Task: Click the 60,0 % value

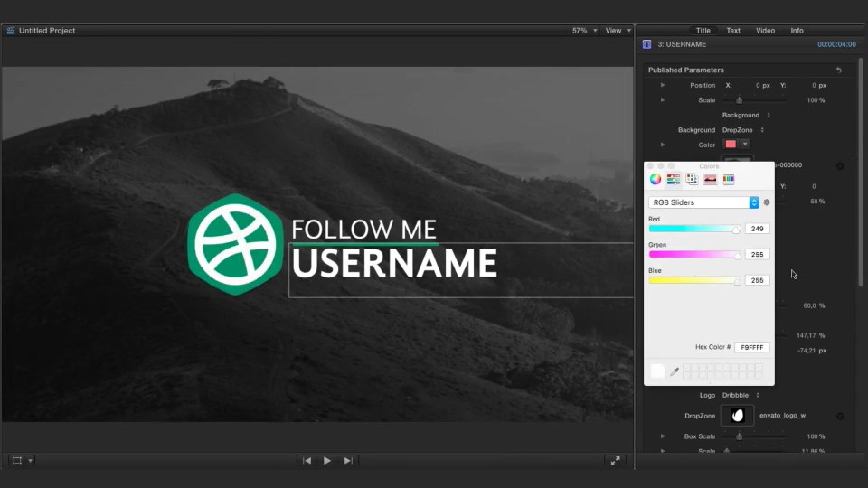Action: click(814, 305)
